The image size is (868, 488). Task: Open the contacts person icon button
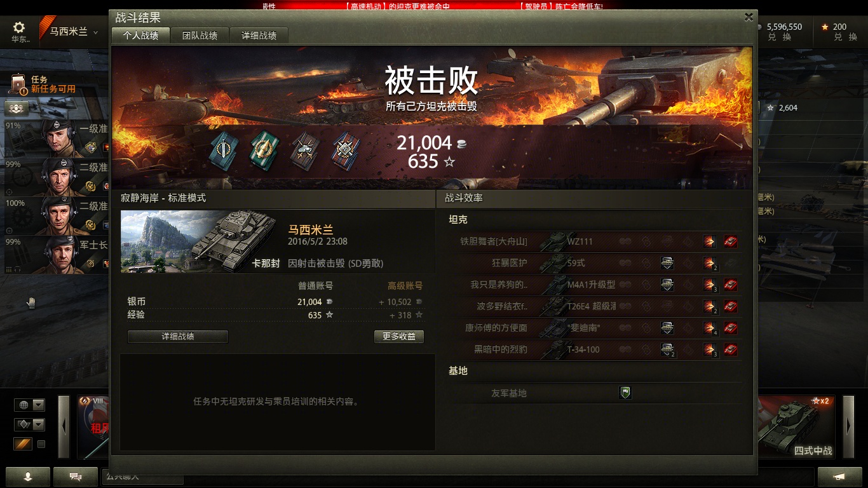tap(28, 477)
